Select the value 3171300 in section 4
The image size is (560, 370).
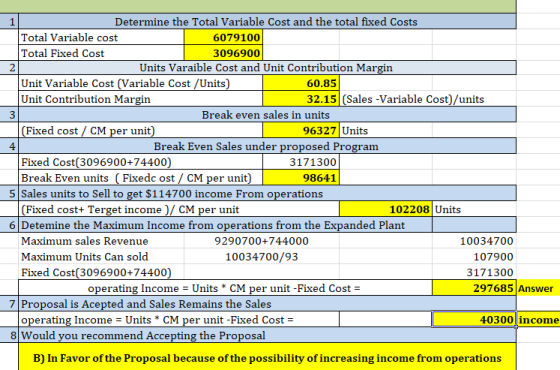[301, 162]
